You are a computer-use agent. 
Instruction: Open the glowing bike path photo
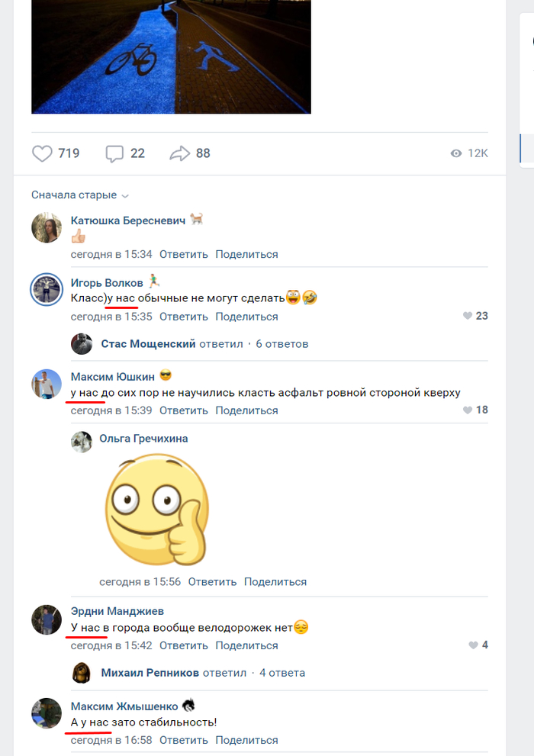pos(171,56)
